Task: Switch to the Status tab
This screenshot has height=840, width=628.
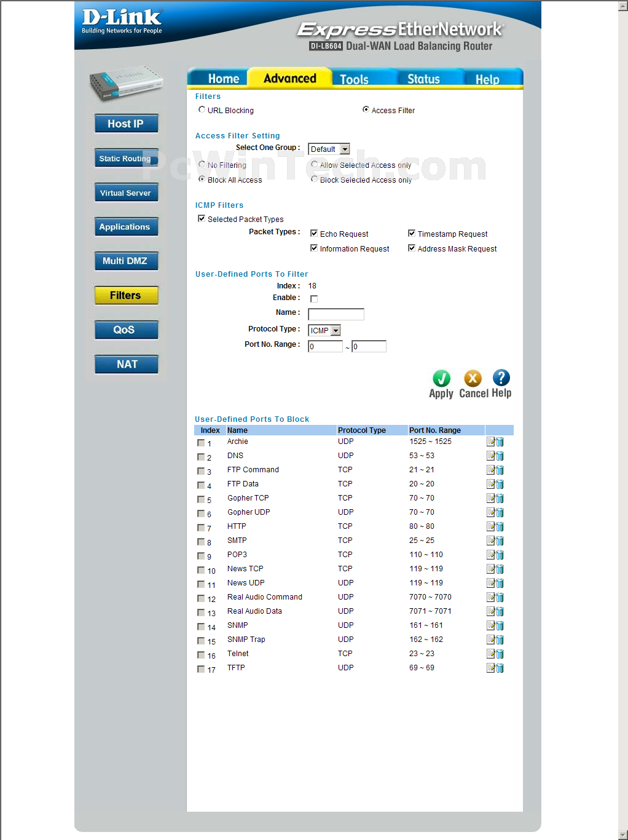Action: point(423,79)
